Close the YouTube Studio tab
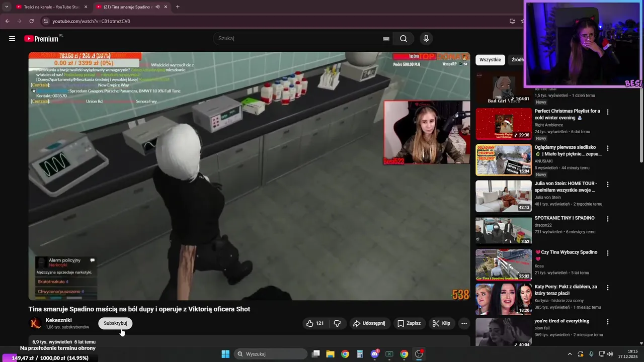Image resolution: width=644 pixels, height=362 pixels. [86, 7]
